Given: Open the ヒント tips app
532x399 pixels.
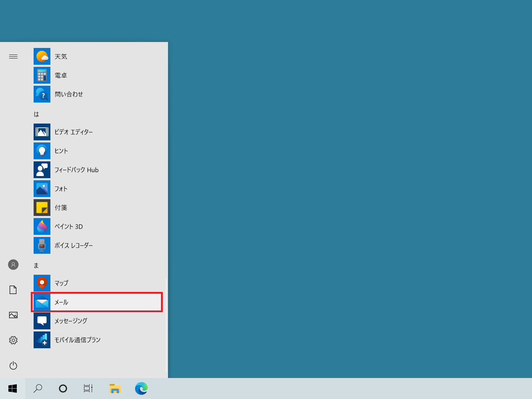Looking at the screenshot, I should (x=61, y=151).
